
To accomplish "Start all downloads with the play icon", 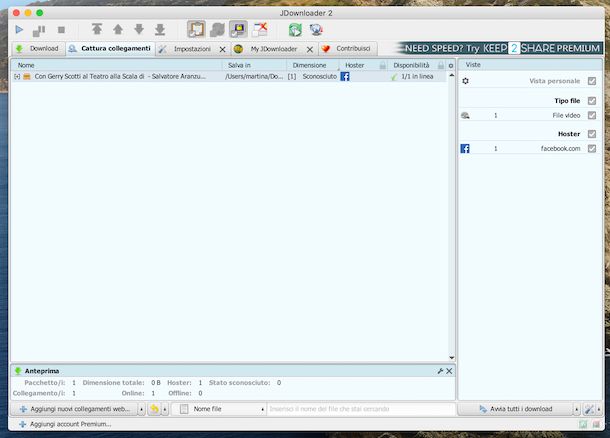I will coord(19,30).
